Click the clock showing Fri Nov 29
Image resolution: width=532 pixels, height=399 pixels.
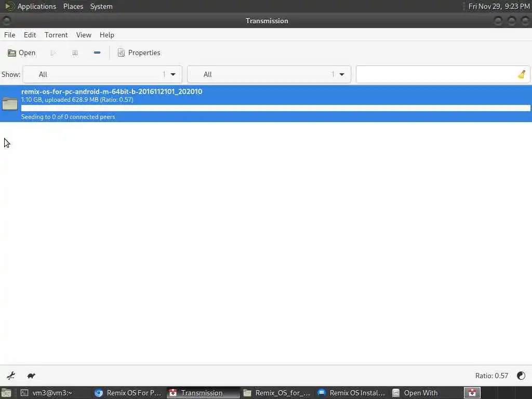click(499, 6)
